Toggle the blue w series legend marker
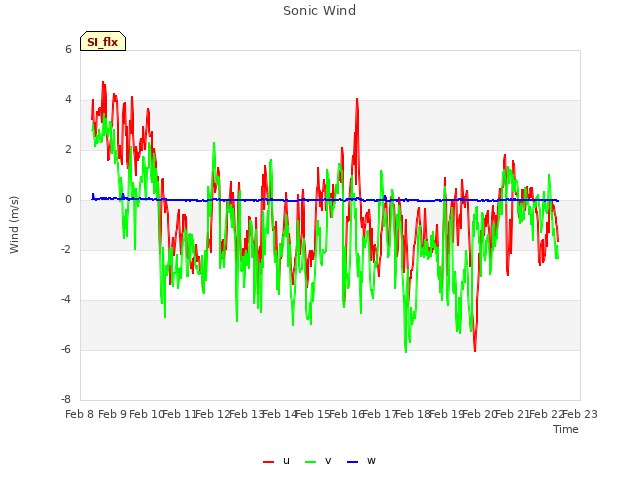Screen dimensions: 640x480 353,462
